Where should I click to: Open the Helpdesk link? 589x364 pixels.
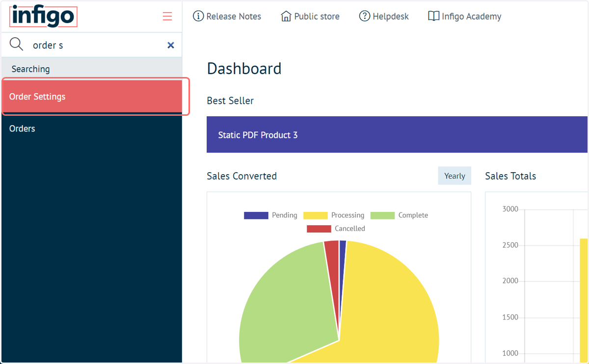click(x=391, y=16)
